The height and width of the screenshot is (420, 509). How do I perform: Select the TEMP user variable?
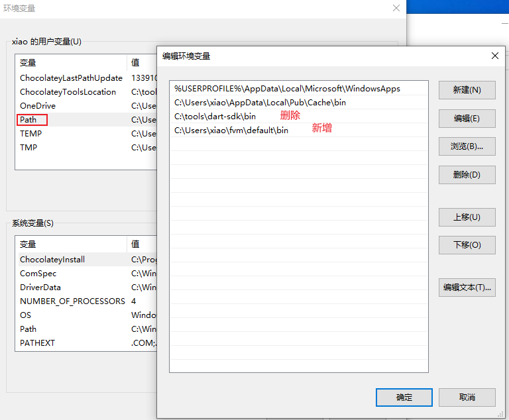(87, 134)
